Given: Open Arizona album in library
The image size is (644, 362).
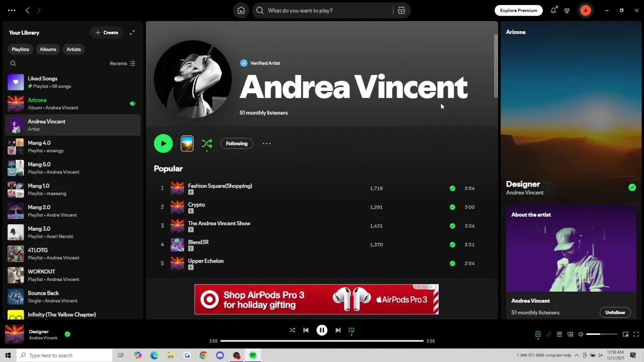Looking at the screenshot, I should [x=73, y=104].
